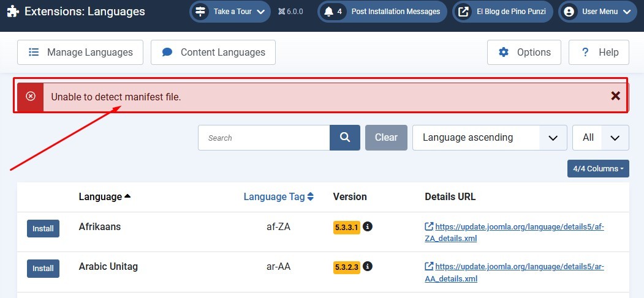Expand the 4/4 Columns selector
The height and width of the screenshot is (298, 644).
click(x=598, y=169)
